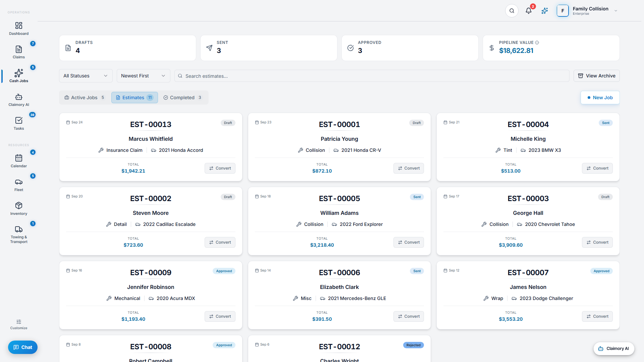The width and height of the screenshot is (644, 362).
Task: Convert estimate EST-00001
Action: click(x=409, y=168)
